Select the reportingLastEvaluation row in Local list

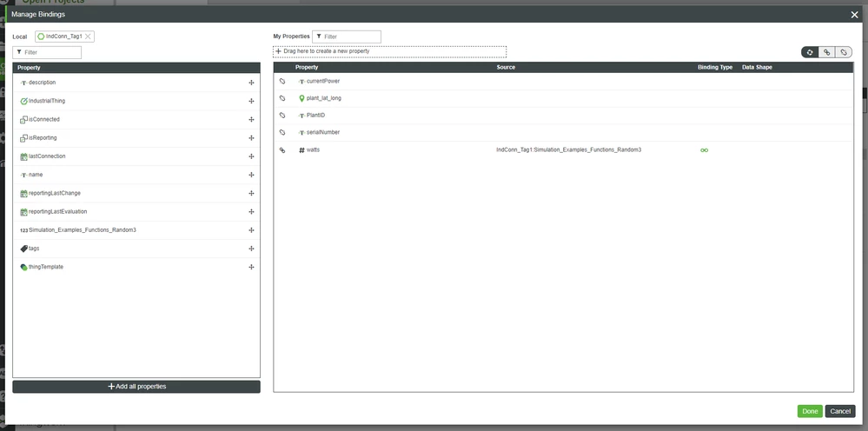(136, 212)
